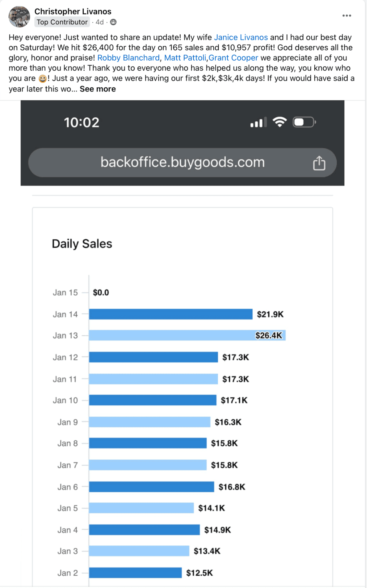
Task: Expand post text with See more
Action: pyautogui.click(x=98, y=89)
